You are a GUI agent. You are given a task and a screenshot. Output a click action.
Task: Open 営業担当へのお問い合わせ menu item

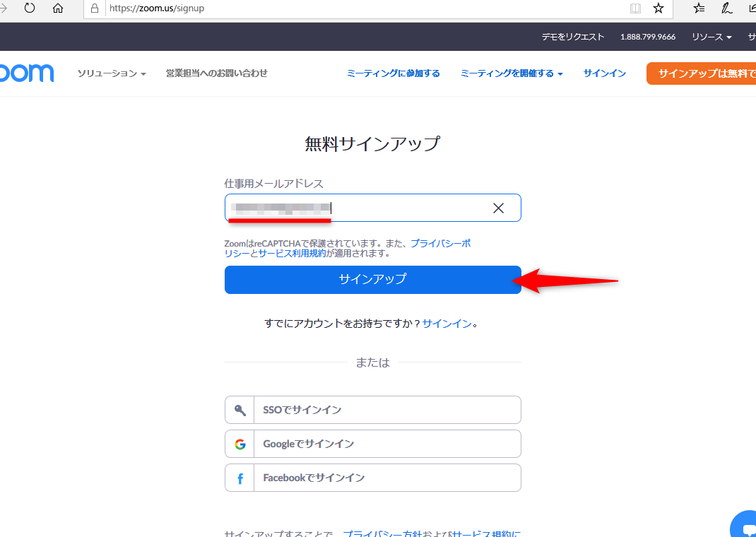216,73
